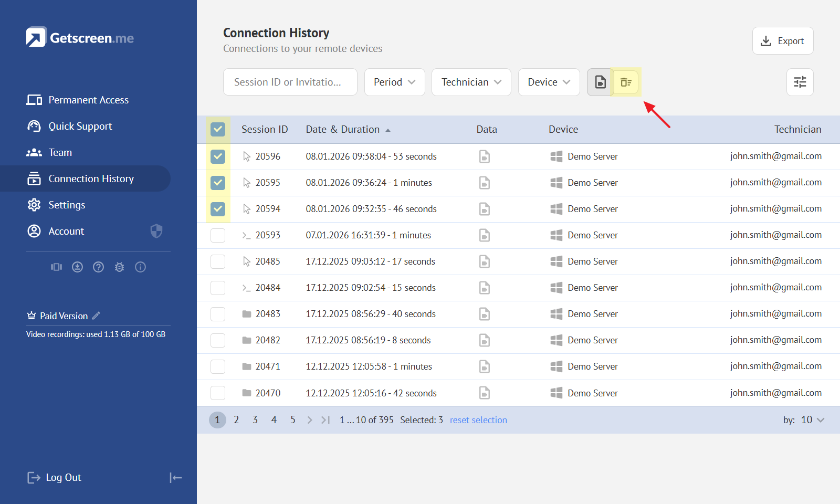
Task: Change the rows-per-page dropdown
Action: pyautogui.click(x=812, y=420)
